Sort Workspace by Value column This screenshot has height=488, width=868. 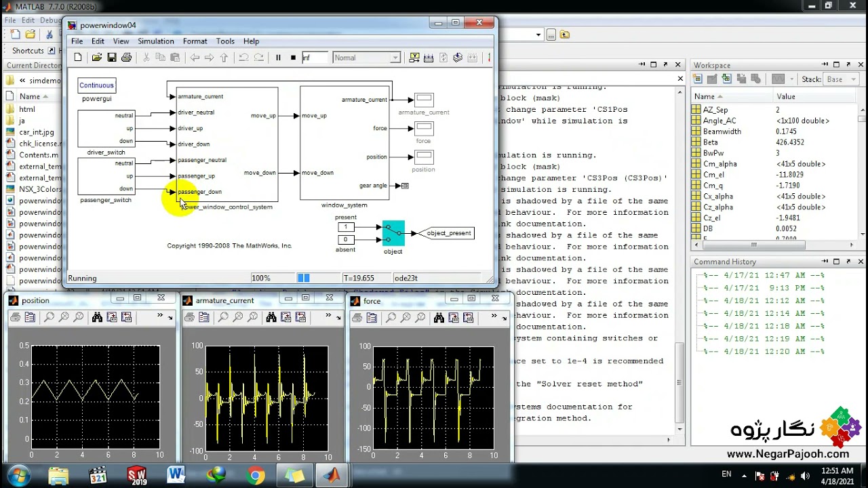814,97
